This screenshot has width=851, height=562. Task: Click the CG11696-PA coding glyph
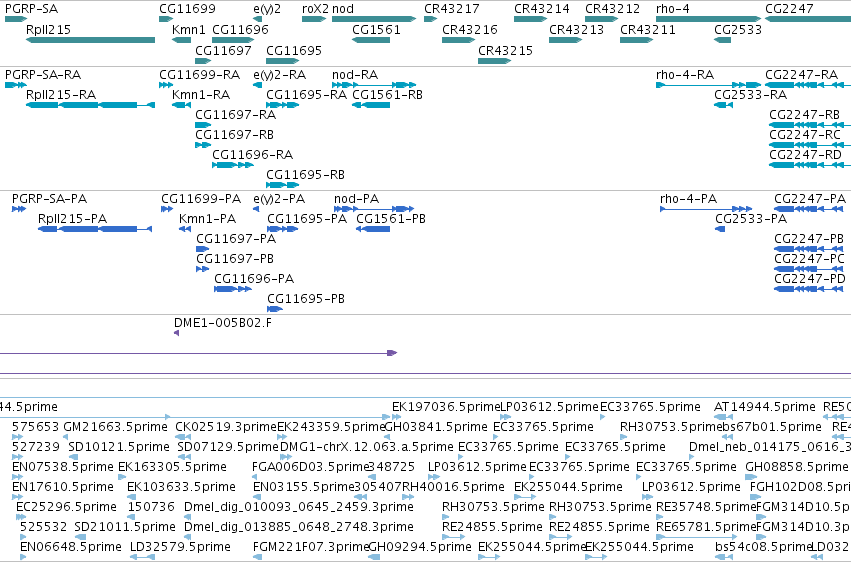(x=233, y=289)
